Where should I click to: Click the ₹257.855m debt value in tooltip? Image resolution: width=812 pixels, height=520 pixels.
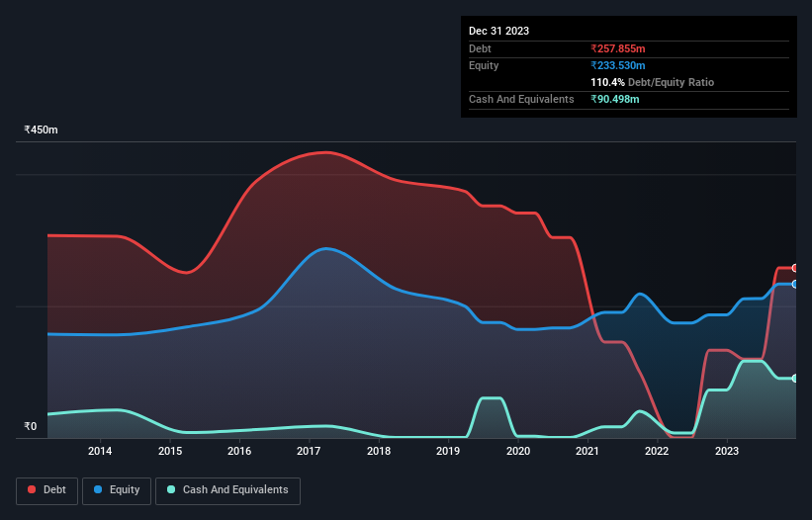(x=618, y=48)
